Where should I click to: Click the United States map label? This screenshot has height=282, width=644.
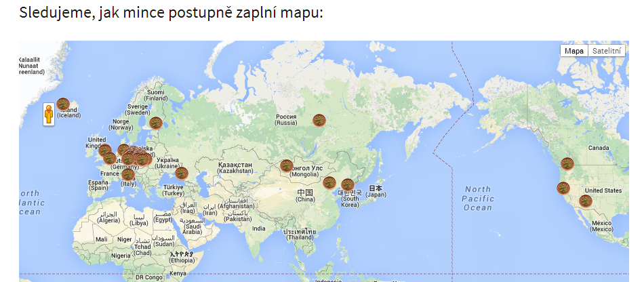pyautogui.click(x=603, y=190)
